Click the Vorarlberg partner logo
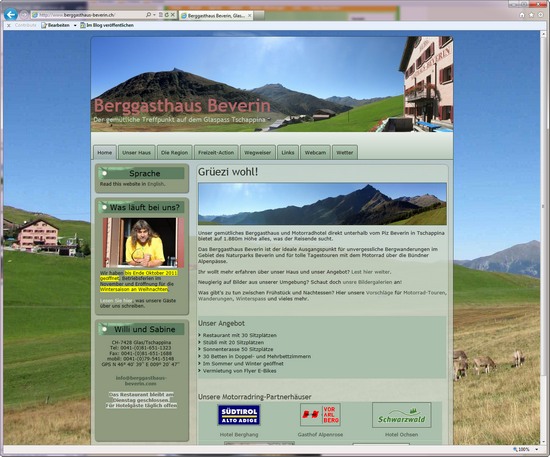550x457 pixels. (x=320, y=415)
